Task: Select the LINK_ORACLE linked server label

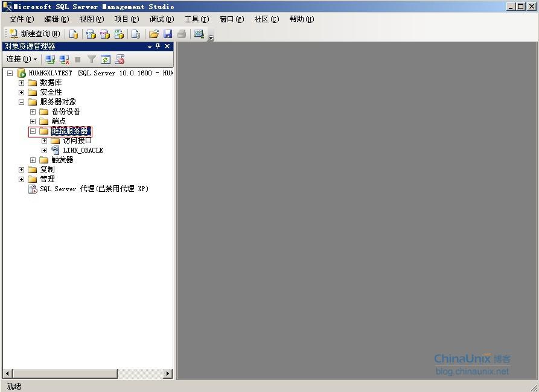Action: coord(83,150)
